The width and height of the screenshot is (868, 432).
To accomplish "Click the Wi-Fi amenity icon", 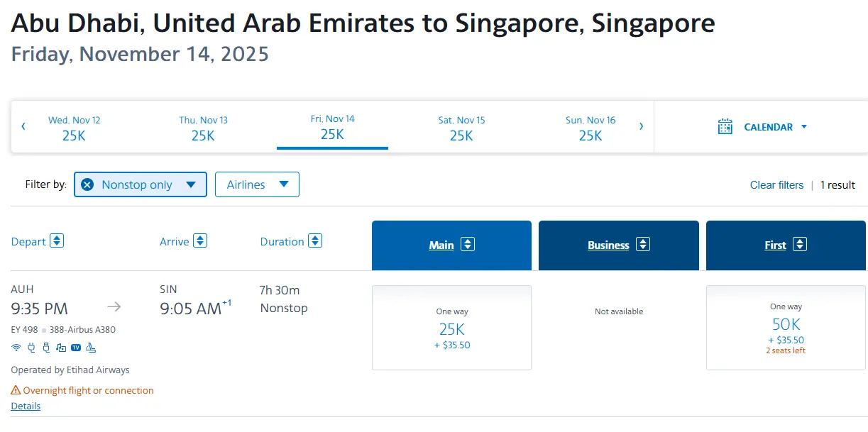I will [x=16, y=348].
